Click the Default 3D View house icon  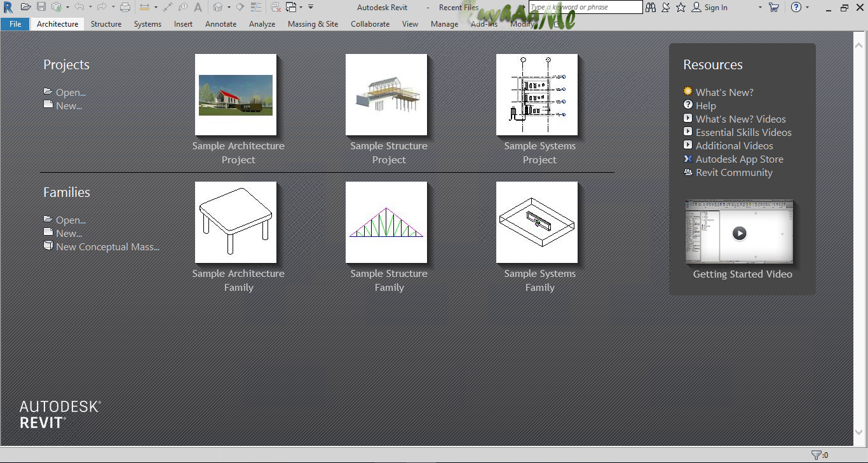pyautogui.click(x=217, y=7)
